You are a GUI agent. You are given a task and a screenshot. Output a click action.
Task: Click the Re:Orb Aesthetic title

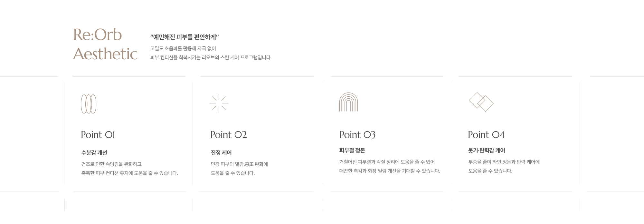point(105,44)
